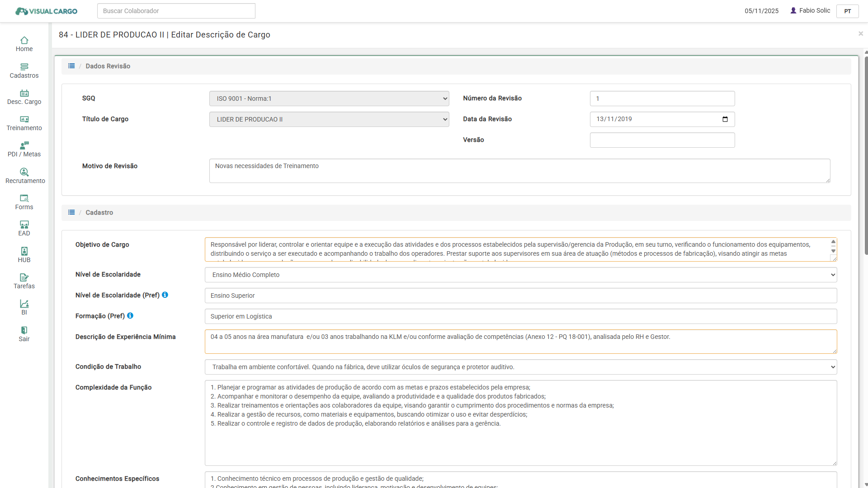Screen dimensions: 868x488
Task: Open the Recrutamento sidebar icon
Action: tap(24, 172)
